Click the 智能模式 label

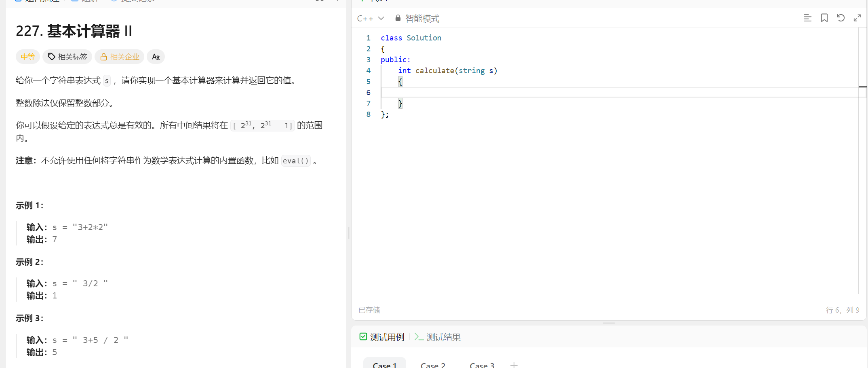pos(422,19)
